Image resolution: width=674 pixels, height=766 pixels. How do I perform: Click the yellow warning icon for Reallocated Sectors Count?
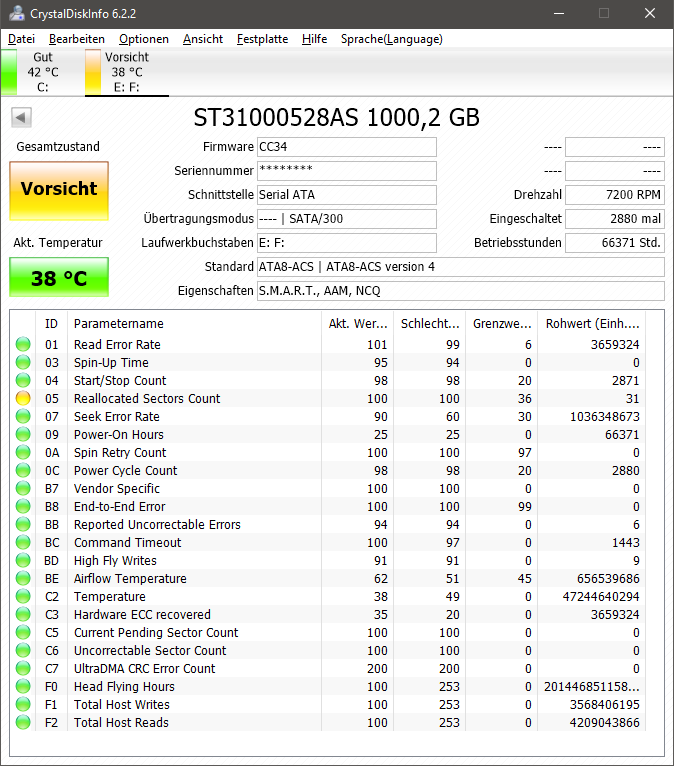[x=23, y=398]
